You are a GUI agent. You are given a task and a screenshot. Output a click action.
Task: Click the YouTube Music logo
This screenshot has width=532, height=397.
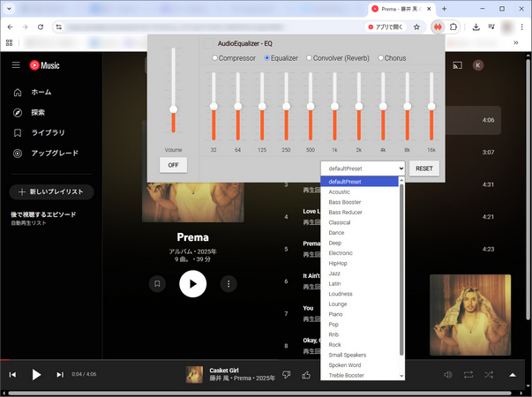tap(44, 65)
